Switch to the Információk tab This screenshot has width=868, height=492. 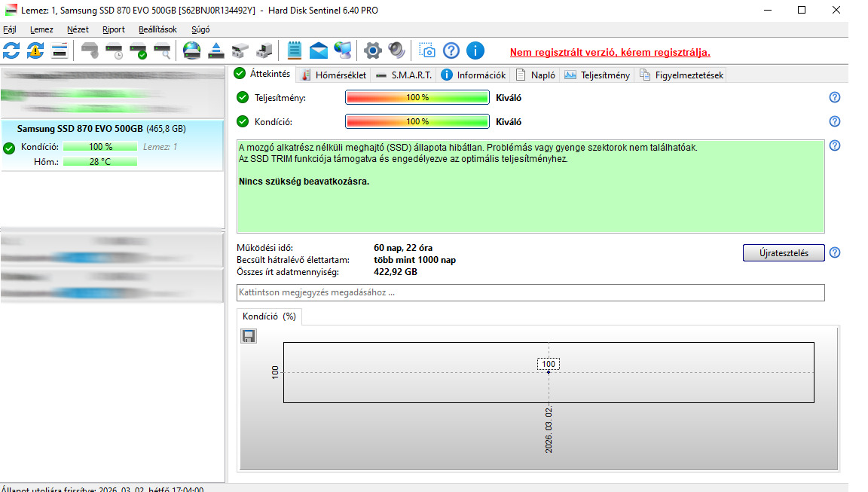click(x=474, y=75)
